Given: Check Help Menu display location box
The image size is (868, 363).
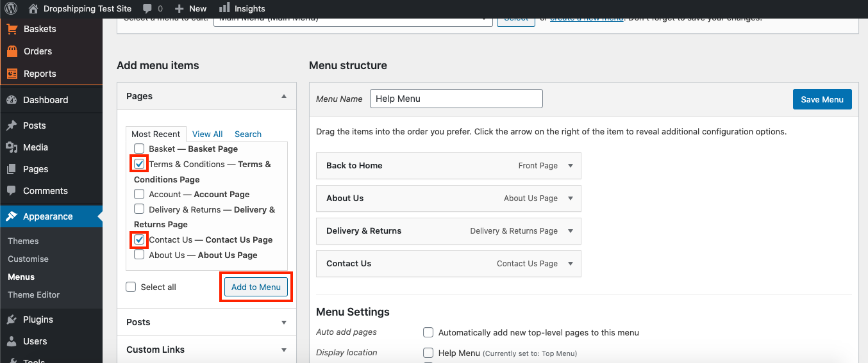Looking at the screenshot, I should click(428, 353).
